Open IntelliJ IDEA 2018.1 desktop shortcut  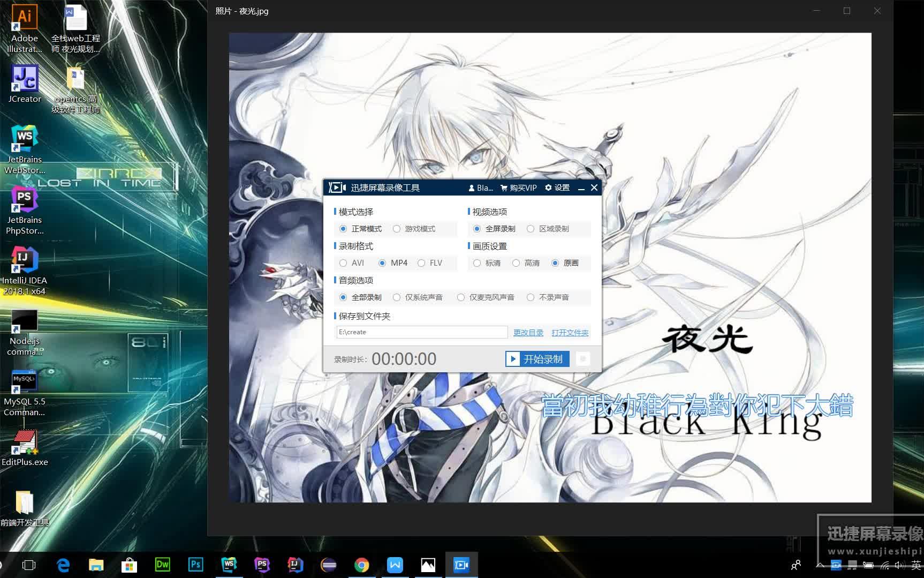(25, 271)
